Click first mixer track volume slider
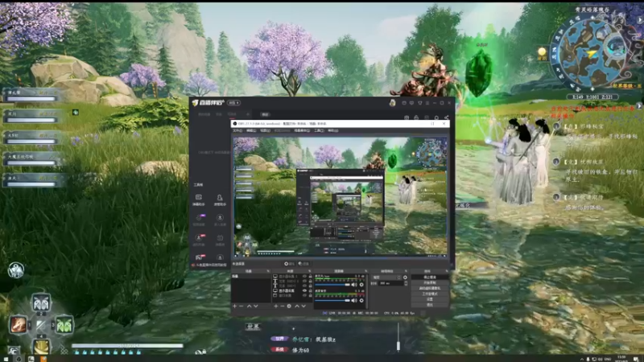 tap(332, 285)
